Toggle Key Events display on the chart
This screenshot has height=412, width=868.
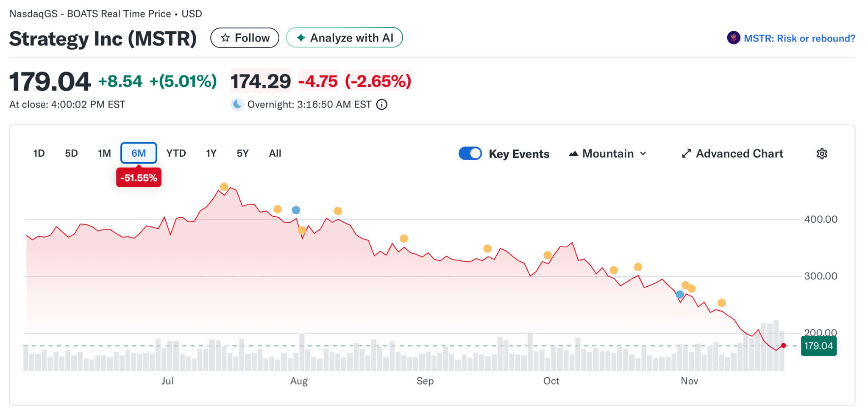coord(470,153)
